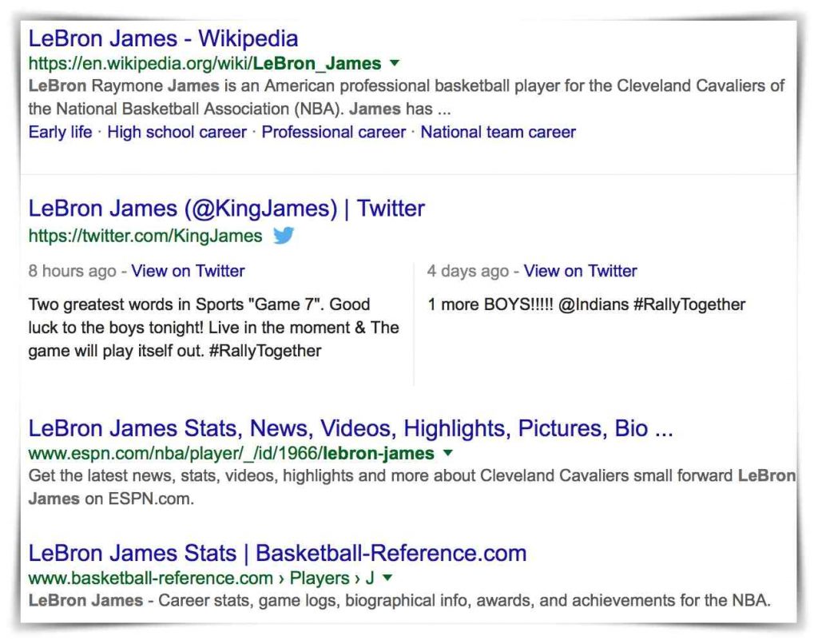This screenshot has height=644, width=818.
Task: View the 8 hours ago tweet on Twitter
Action: pos(188,271)
